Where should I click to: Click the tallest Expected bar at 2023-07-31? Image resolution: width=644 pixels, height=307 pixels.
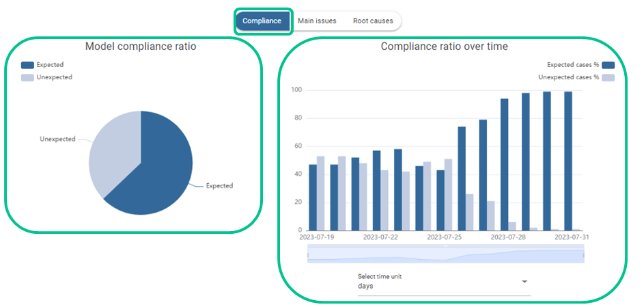point(568,161)
